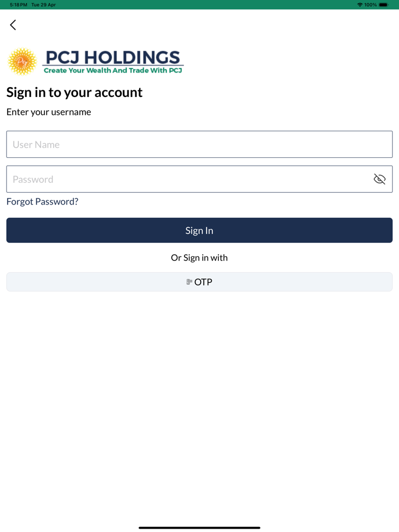The height and width of the screenshot is (532, 399).
Task: Click the 'Enter your username' label
Action: pyautogui.click(x=49, y=112)
